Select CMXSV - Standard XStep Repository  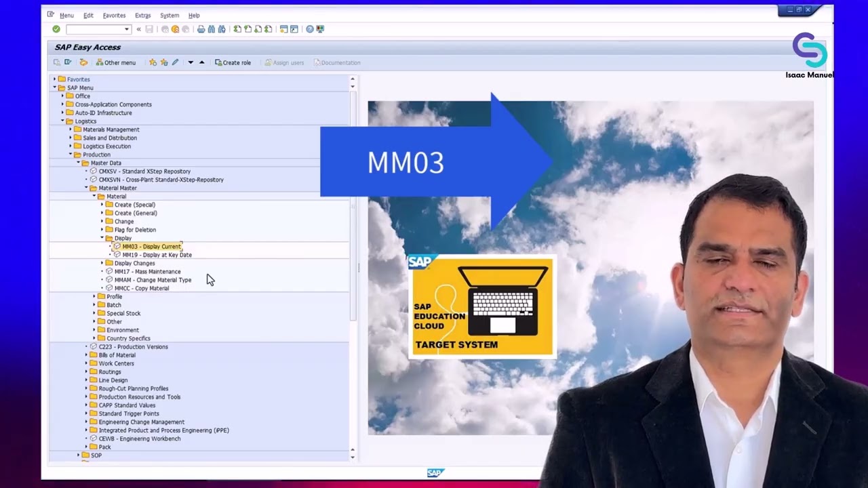coord(144,171)
